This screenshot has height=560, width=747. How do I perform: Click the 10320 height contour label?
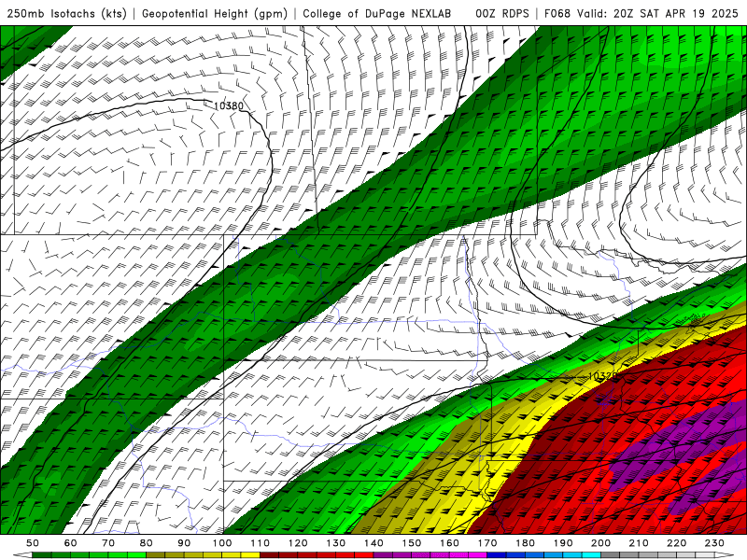click(x=602, y=376)
